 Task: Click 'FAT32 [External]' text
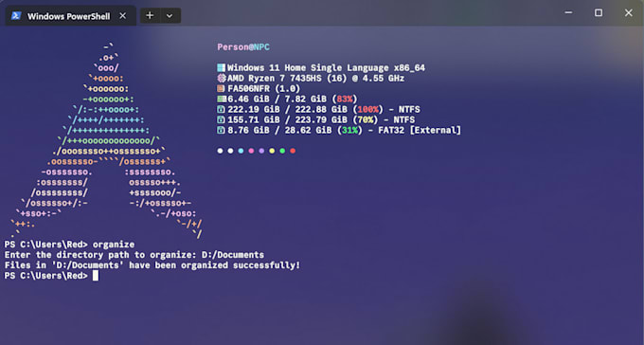420,130
